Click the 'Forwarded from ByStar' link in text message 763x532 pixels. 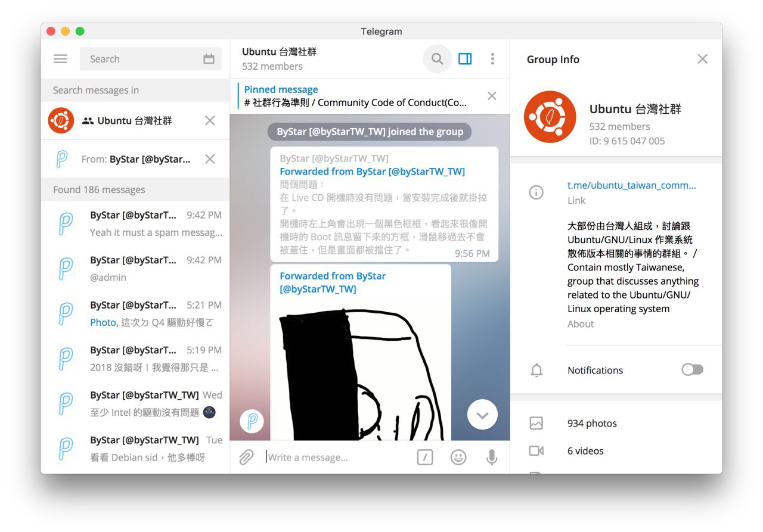pos(372,172)
